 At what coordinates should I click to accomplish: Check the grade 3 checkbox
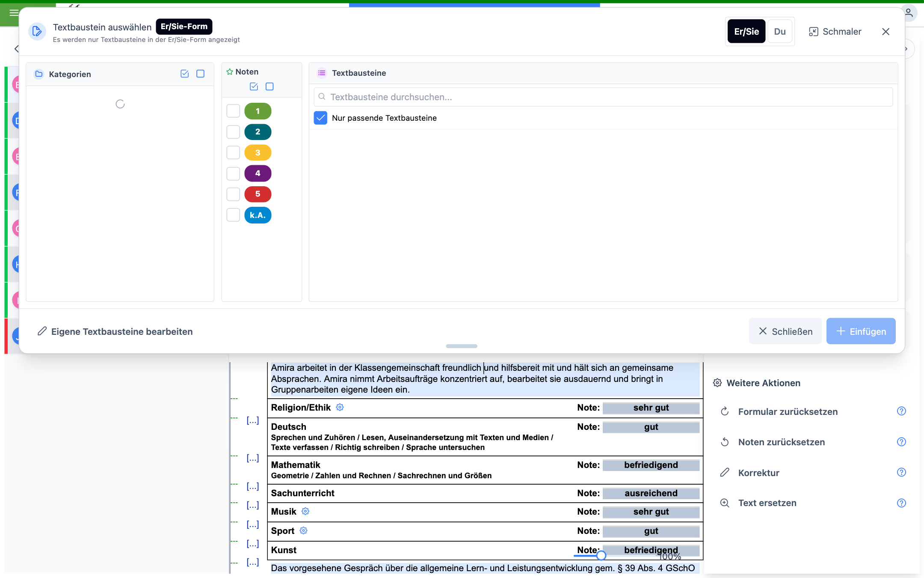tap(233, 152)
